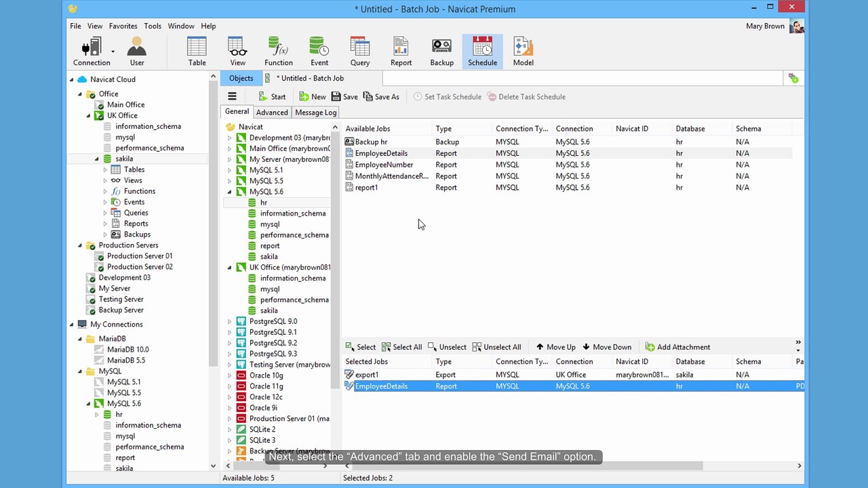Save the batch job
868x488 pixels.
344,97
